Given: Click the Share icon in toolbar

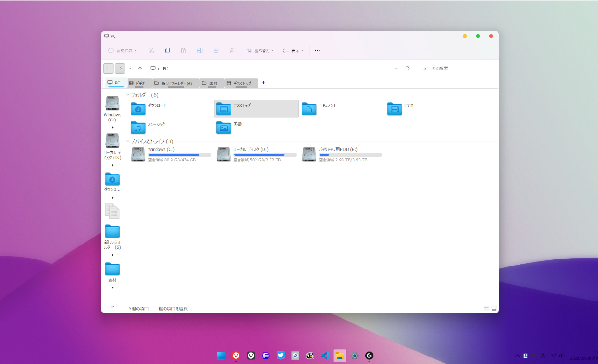Looking at the screenshot, I should (x=216, y=50).
